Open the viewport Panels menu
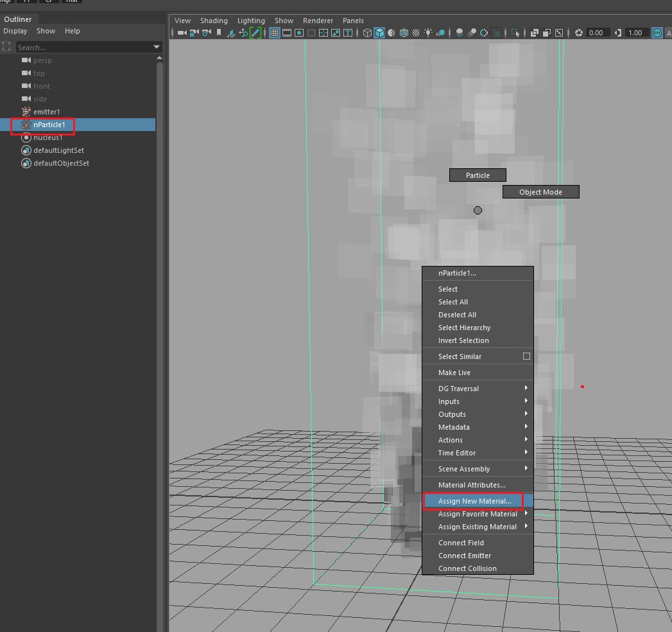The height and width of the screenshot is (632, 672). 353,21
